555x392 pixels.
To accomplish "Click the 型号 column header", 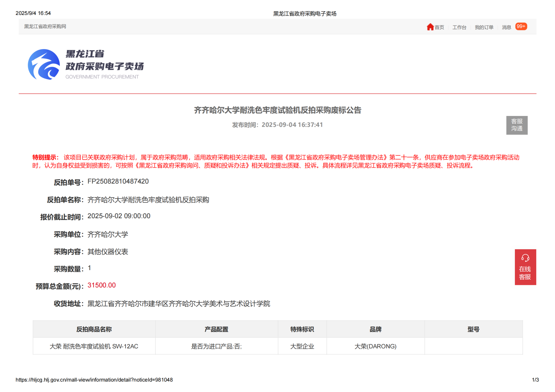I will coord(473,329).
